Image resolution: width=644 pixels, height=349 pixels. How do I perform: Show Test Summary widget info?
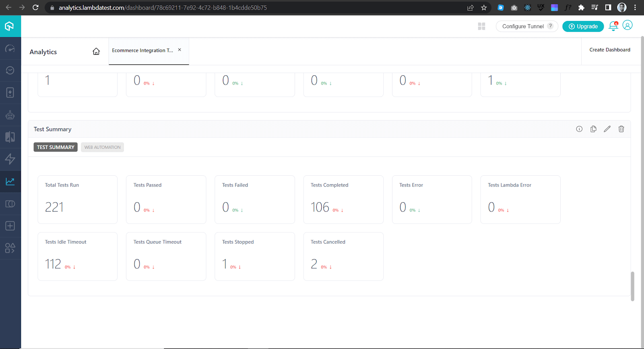[579, 129]
